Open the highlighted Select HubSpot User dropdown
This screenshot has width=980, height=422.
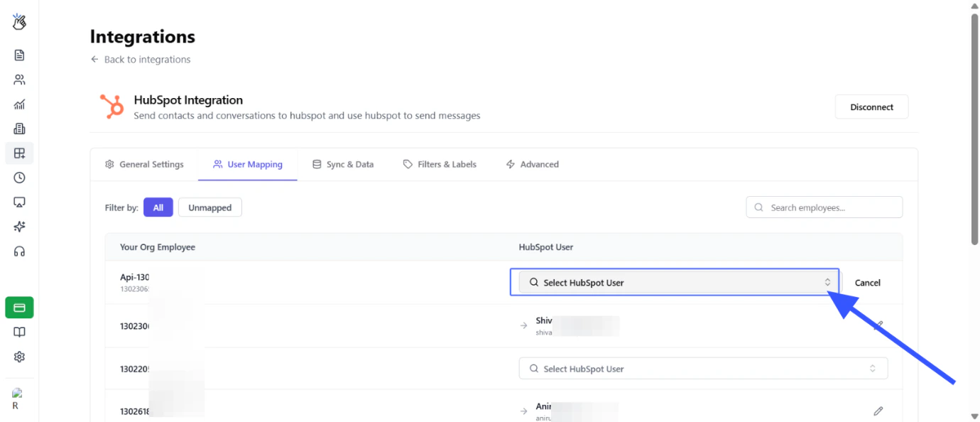(x=675, y=282)
